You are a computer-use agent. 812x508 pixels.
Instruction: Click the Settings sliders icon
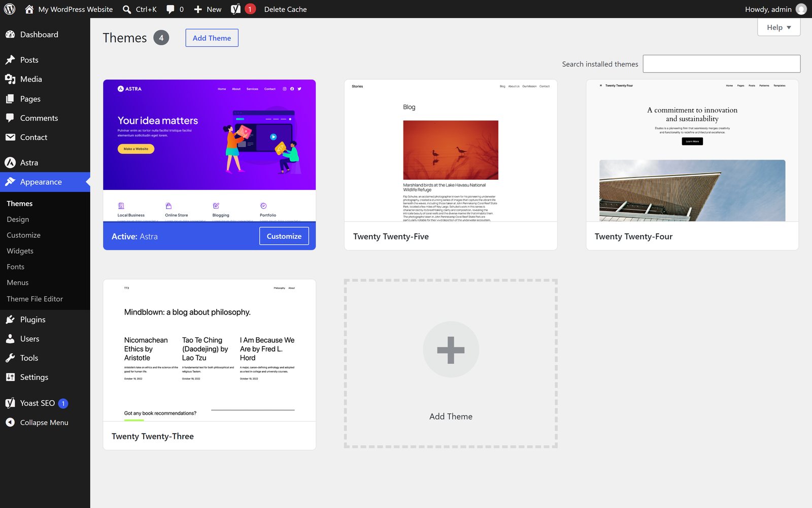tap(10, 377)
